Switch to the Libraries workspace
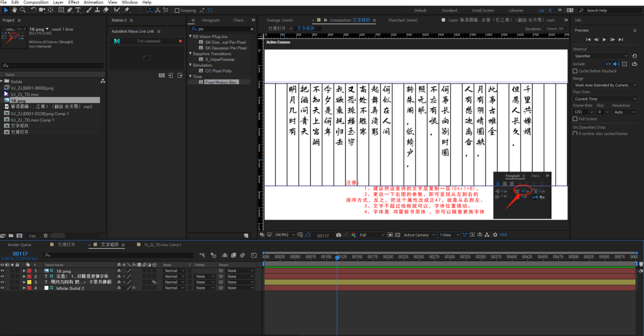 click(516, 10)
